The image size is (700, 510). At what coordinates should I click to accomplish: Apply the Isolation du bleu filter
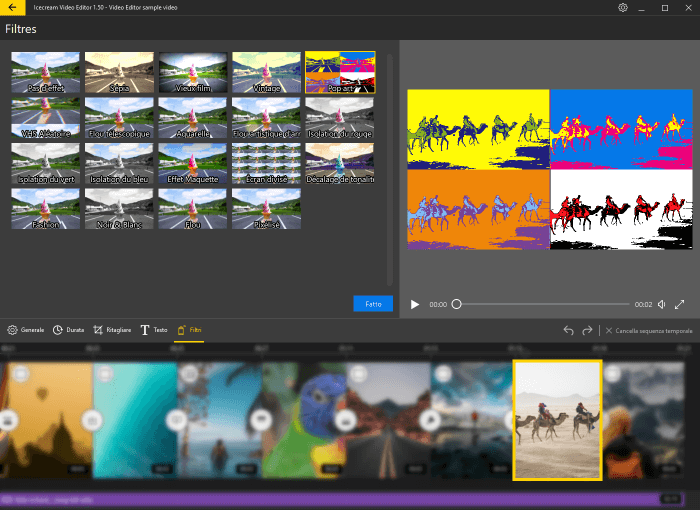[x=119, y=163]
